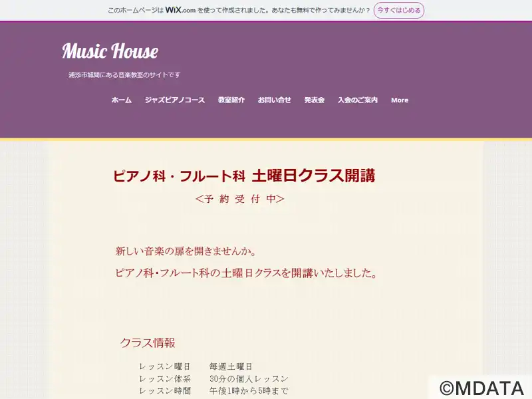
Task: Open the ジャズピアノコース page
Action: click(x=175, y=100)
